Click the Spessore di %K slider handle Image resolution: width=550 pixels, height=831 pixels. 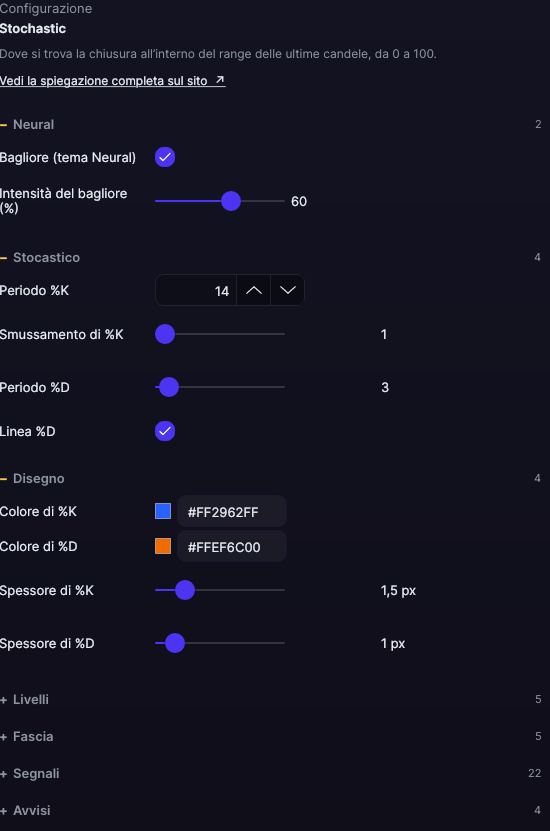tap(185, 590)
